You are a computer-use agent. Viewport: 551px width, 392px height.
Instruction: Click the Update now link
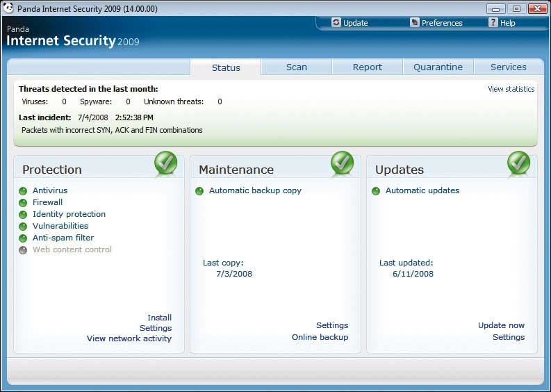click(501, 325)
